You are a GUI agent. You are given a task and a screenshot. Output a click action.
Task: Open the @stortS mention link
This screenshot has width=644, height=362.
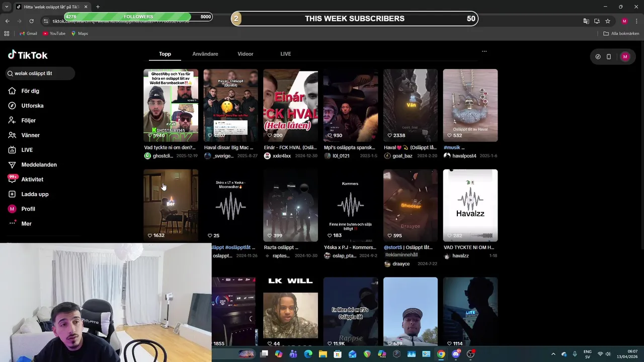pyautogui.click(x=393, y=247)
